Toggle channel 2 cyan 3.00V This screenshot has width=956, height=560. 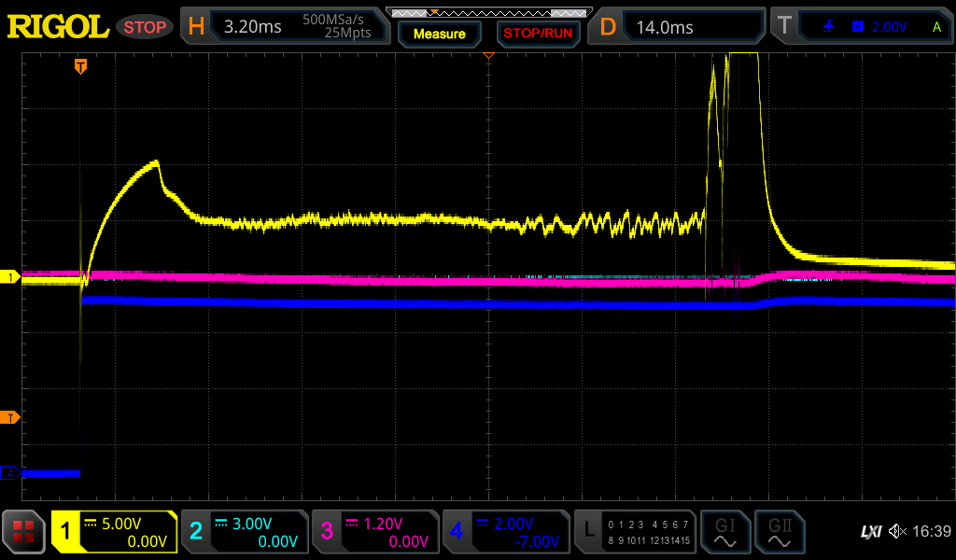(x=243, y=532)
